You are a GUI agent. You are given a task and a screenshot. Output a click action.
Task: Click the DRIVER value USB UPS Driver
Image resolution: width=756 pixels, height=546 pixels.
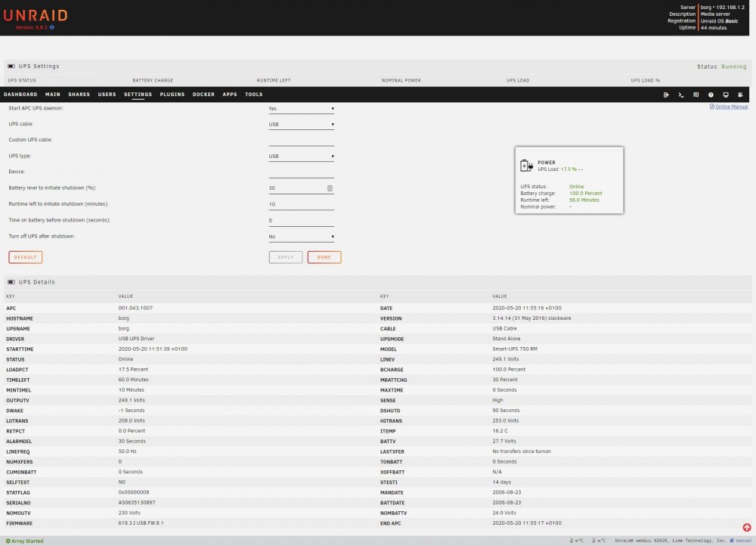coord(136,339)
